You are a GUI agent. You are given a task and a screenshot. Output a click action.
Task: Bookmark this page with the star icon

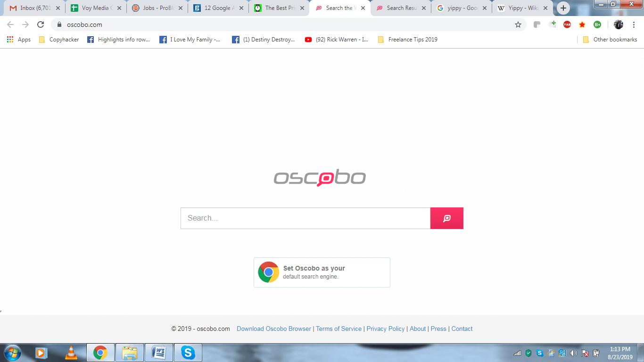tap(518, 25)
